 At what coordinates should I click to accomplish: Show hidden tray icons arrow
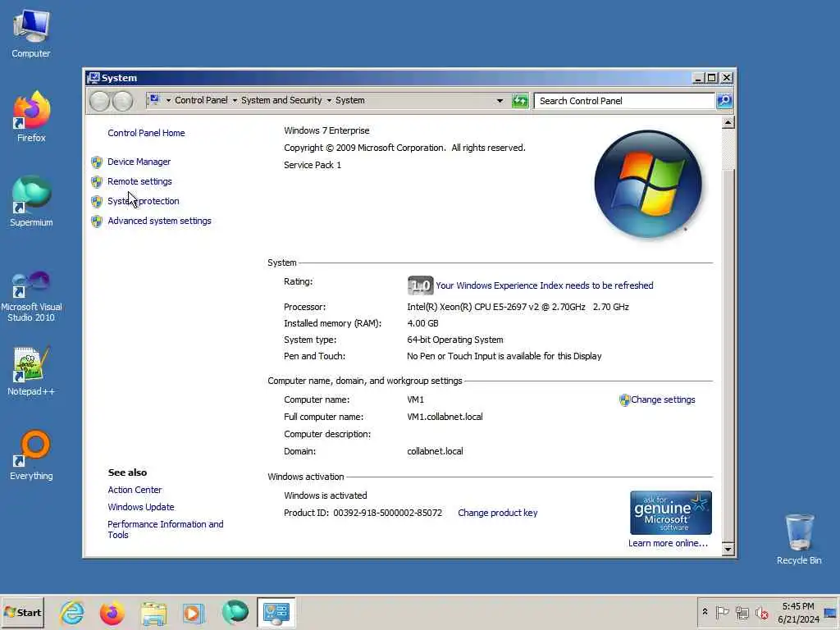click(x=705, y=612)
